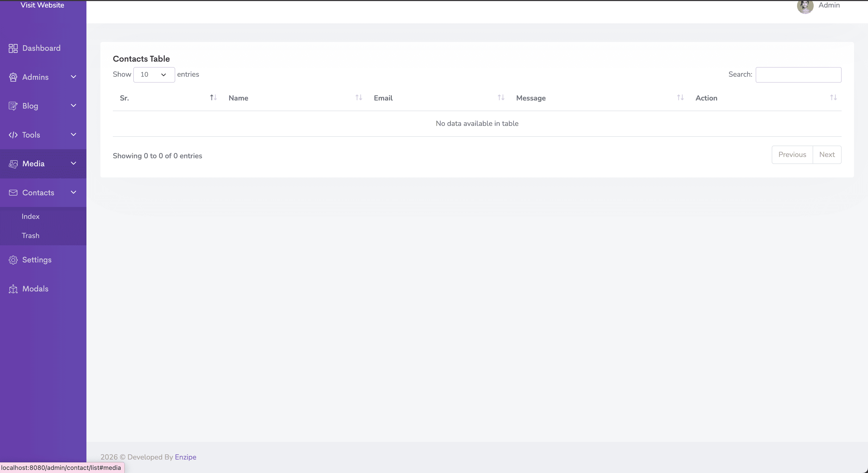Click the Contacts envelope icon
Screen dimensions: 868x473
(13, 193)
